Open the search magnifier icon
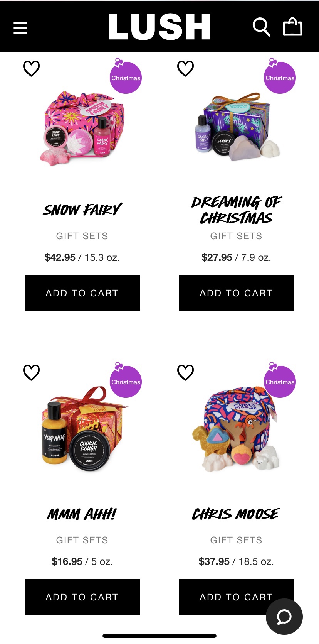The height and width of the screenshot is (644, 319). tap(261, 27)
